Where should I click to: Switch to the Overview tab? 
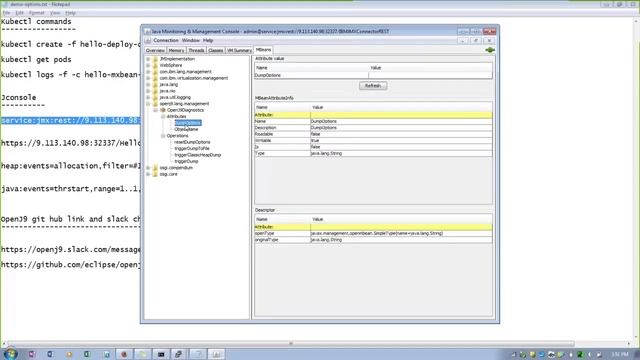(x=155, y=50)
